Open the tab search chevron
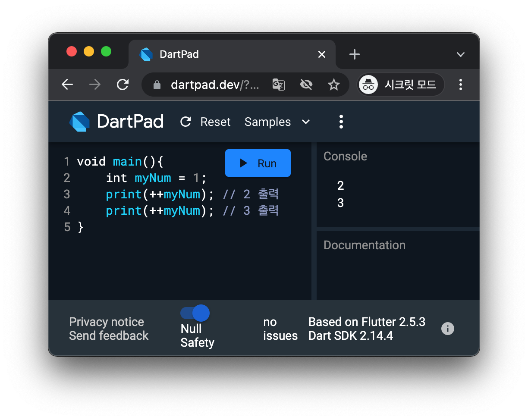The image size is (528, 420). click(x=461, y=54)
